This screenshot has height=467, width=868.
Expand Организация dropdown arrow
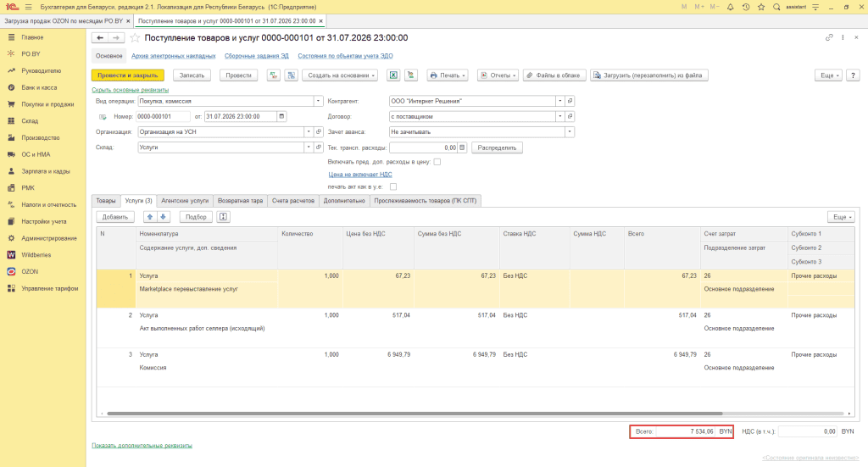[x=309, y=132]
